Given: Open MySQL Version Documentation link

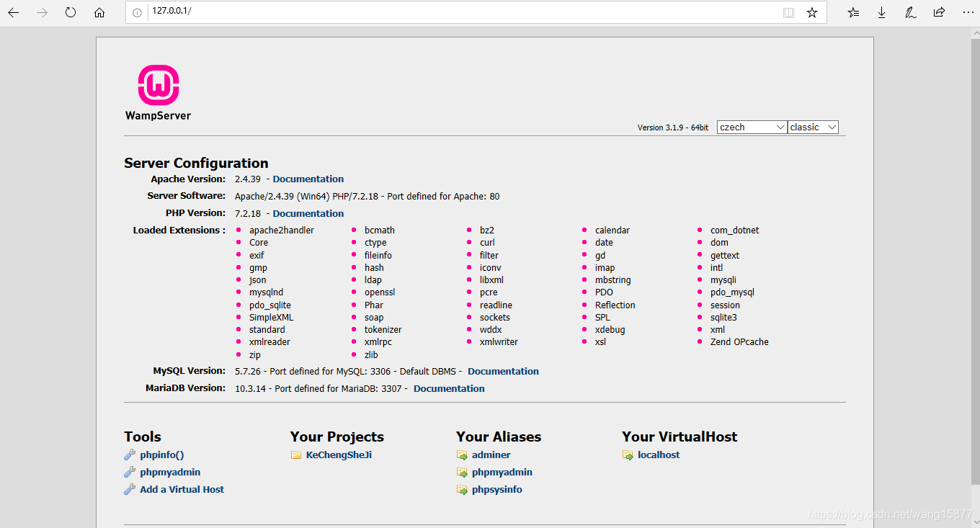Looking at the screenshot, I should click(503, 371).
